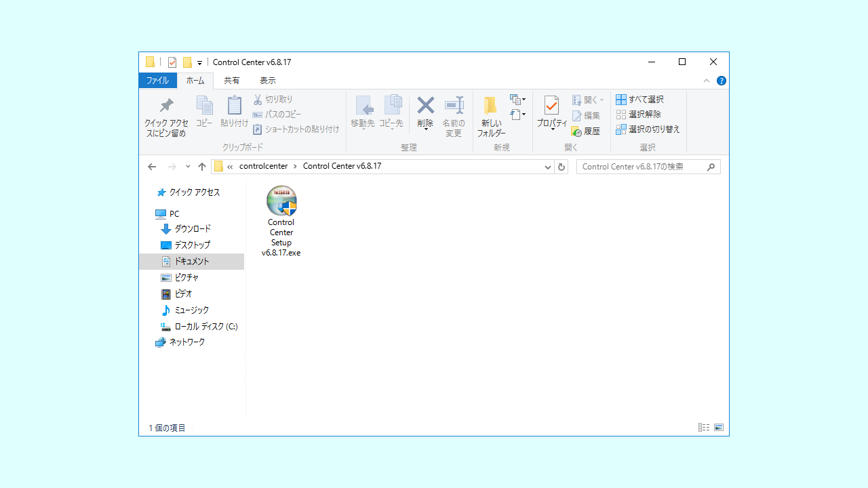Open recent locations dropdown arrow
This screenshot has height=488, width=868.
coord(188,167)
